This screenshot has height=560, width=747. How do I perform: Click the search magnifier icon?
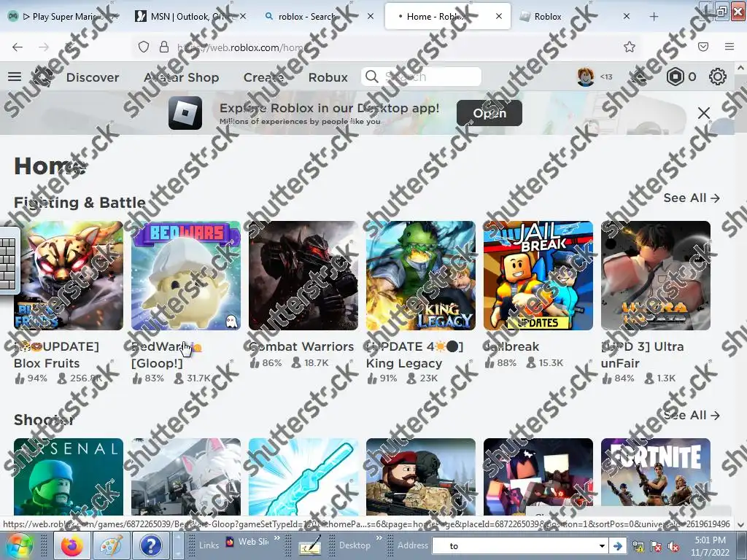[x=371, y=77]
